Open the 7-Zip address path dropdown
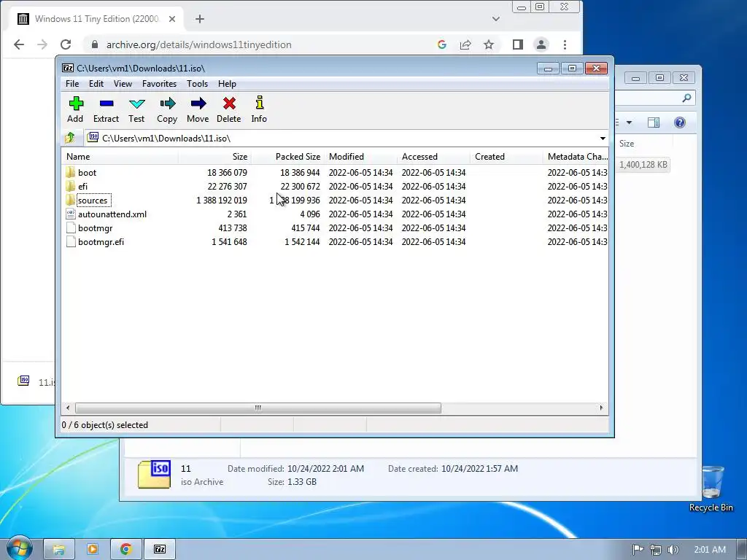The image size is (747, 560). point(603,138)
